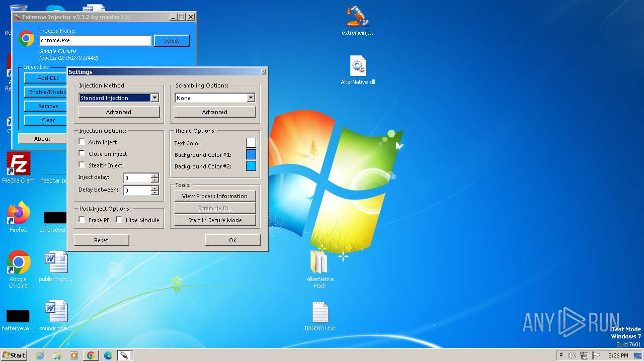Enable Close on inject checkbox
Screen dimensions: 644x362
pos(82,153)
